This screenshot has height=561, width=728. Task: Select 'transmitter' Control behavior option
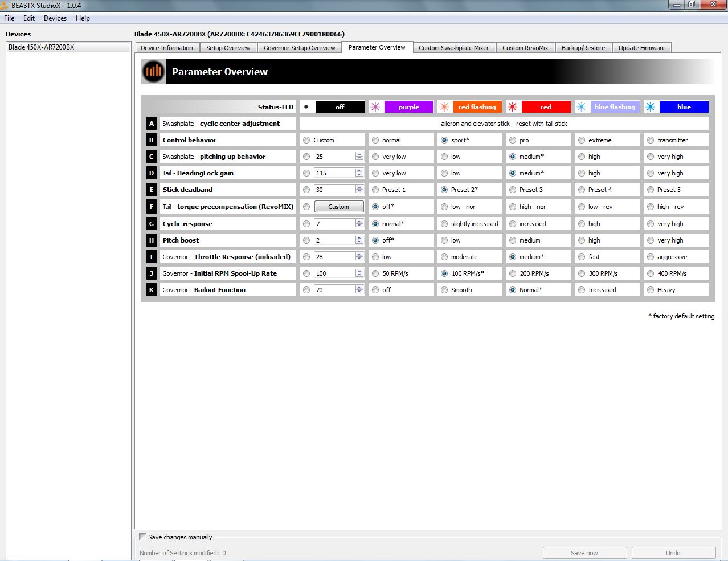pos(651,140)
